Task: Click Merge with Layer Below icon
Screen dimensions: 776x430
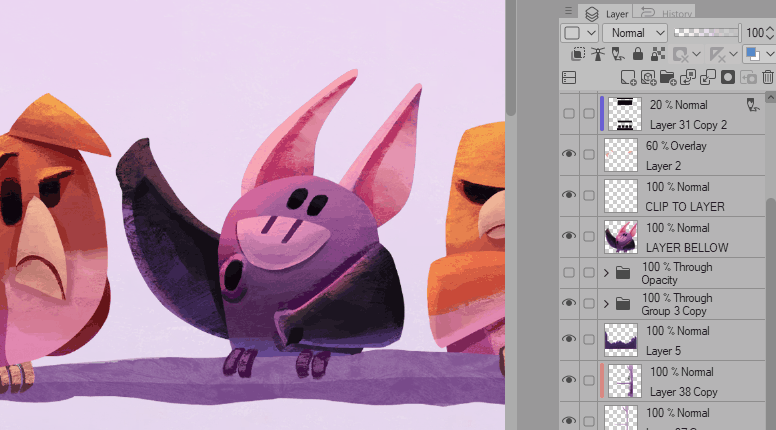Action: 708,77
